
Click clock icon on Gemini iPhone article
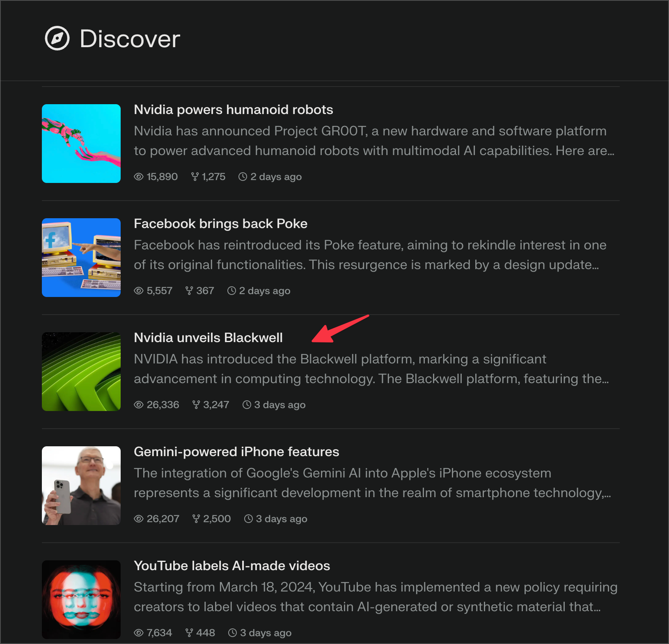click(x=248, y=519)
